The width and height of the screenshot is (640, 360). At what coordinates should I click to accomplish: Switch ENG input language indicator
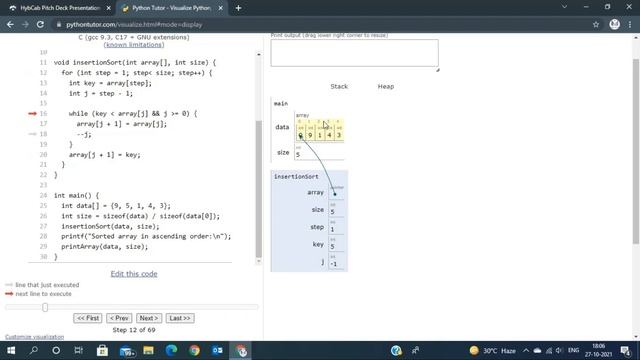573,351
